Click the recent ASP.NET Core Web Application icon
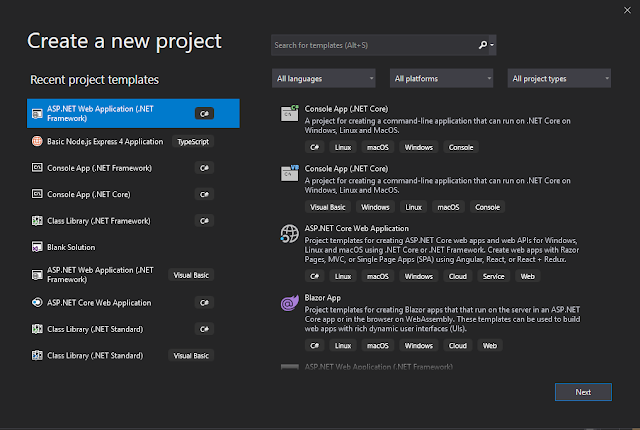The image size is (640, 430). 37,302
